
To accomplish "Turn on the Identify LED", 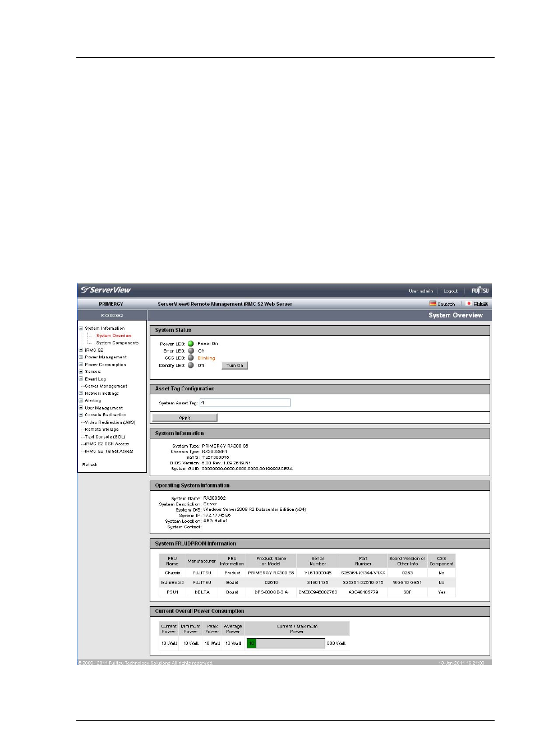I will pyautogui.click(x=234, y=366).
